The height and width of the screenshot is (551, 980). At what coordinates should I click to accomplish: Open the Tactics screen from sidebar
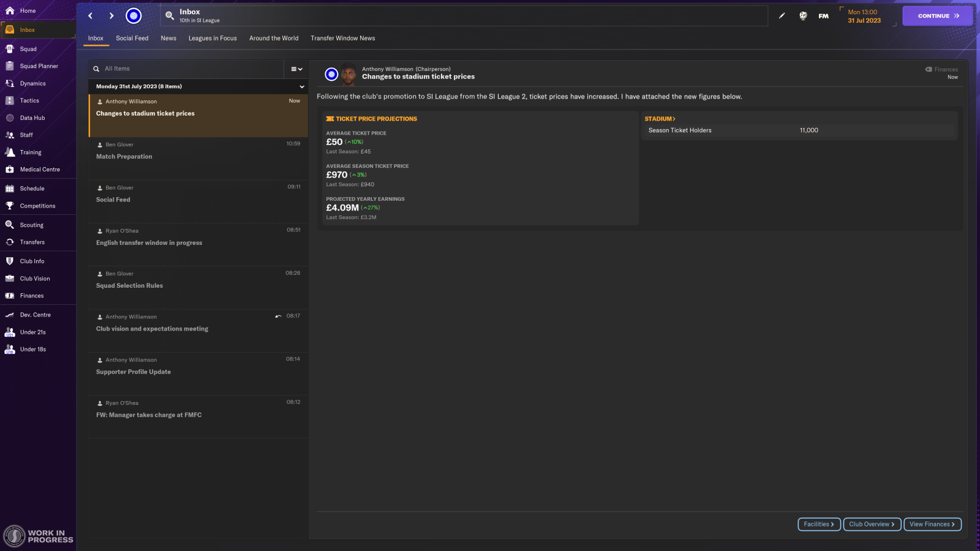pos(28,100)
